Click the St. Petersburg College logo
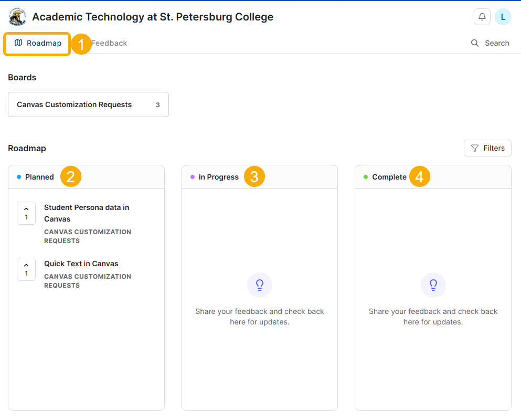 point(17,17)
